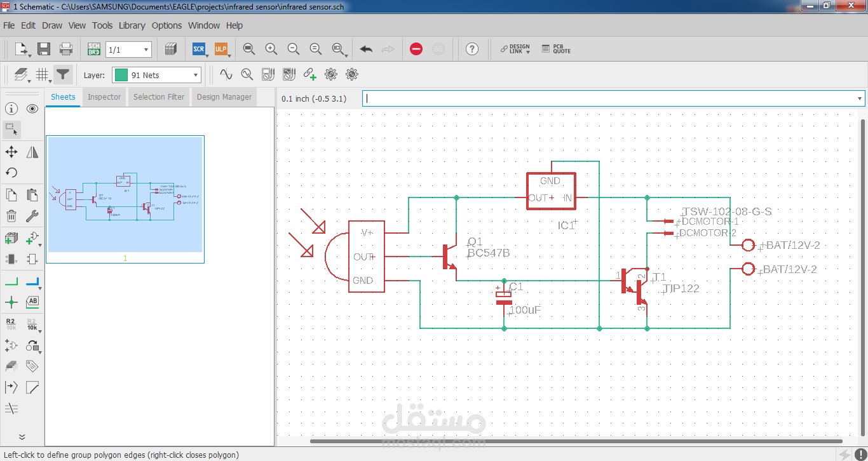Activate the Show eye tool
868x461 pixels.
tap(31, 109)
